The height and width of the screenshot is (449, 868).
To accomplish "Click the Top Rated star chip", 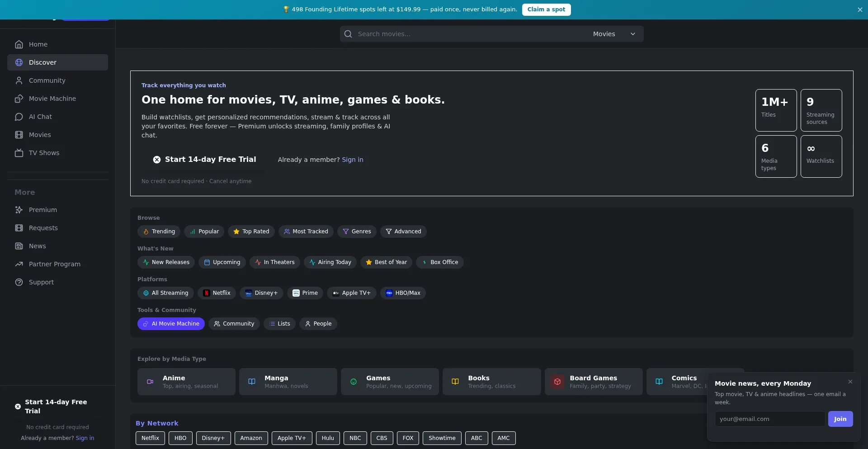I will (251, 232).
